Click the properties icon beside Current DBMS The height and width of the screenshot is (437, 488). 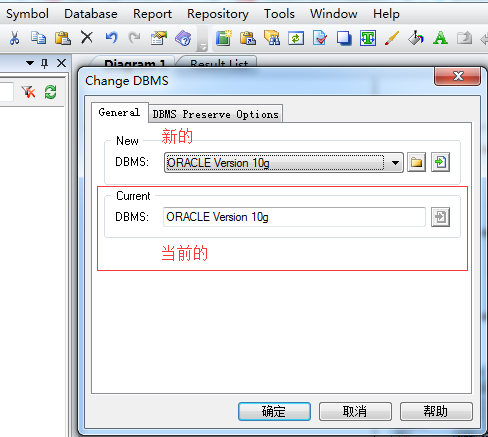[440, 217]
